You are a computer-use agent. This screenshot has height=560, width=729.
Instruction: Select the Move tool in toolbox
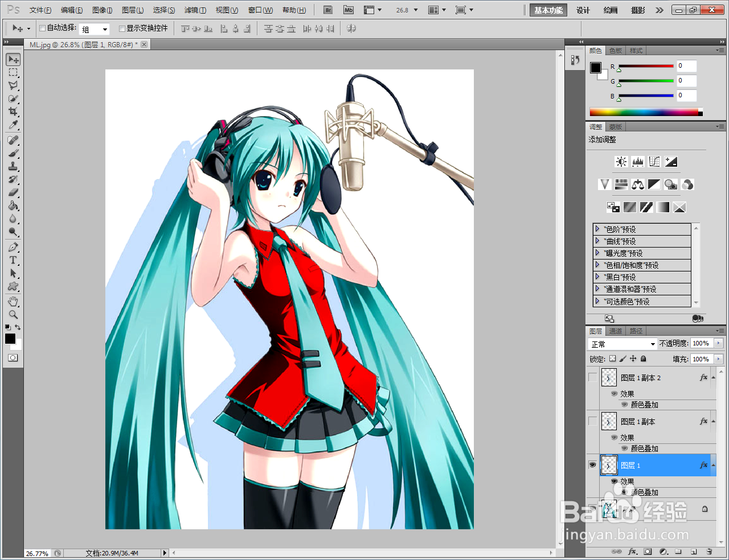13,59
